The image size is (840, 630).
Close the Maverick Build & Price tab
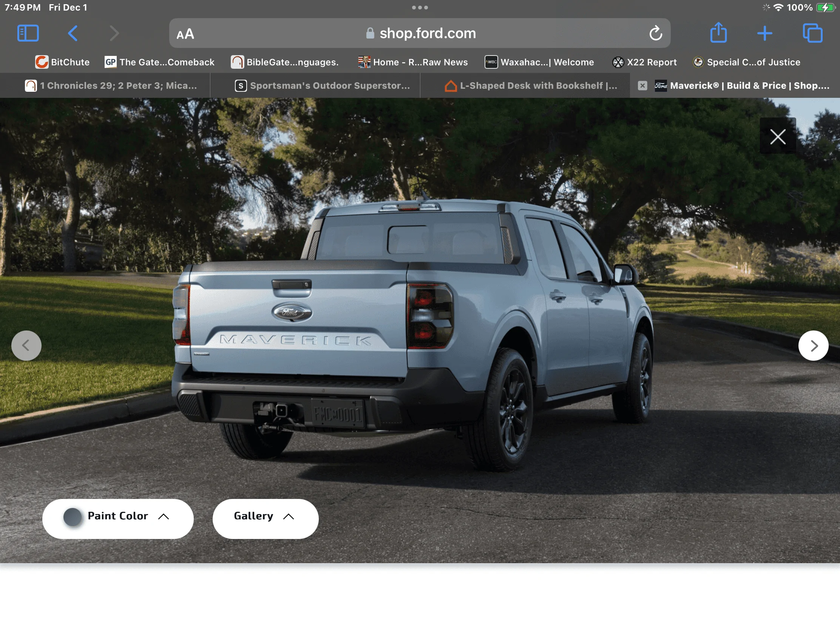point(642,86)
